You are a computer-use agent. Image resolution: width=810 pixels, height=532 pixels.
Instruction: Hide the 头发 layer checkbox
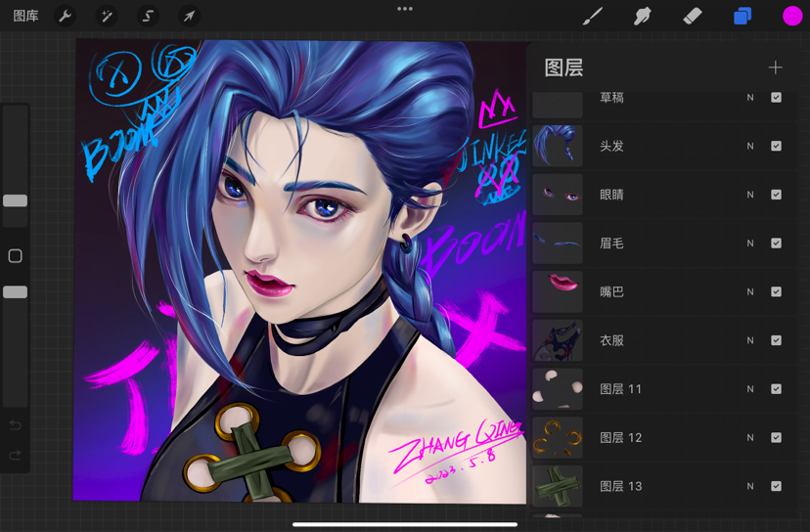tap(776, 146)
